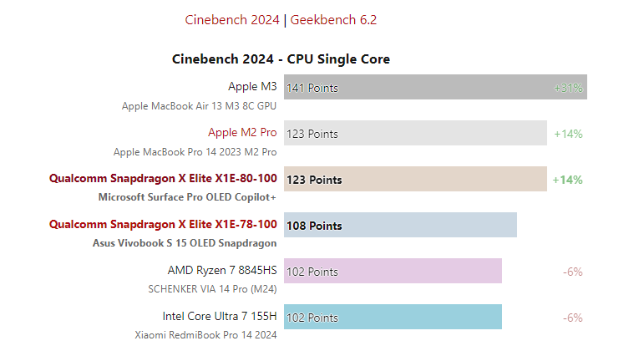Select Asus Vivobook S 15 OLED Snapdragon
The width and height of the screenshot is (644, 351).
tap(184, 244)
